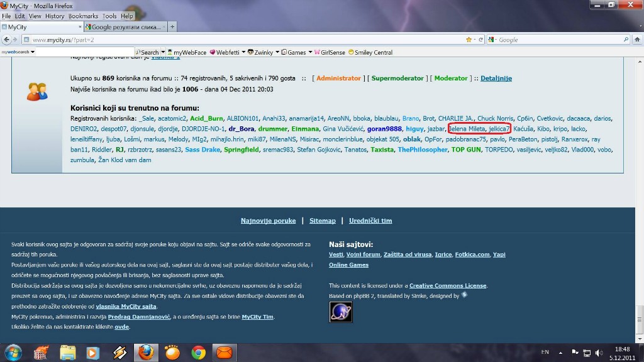The width and height of the screenshot is (644, 362).
Task: Launch Windows Explorer folder from taskbar
Action: [67, 353]
